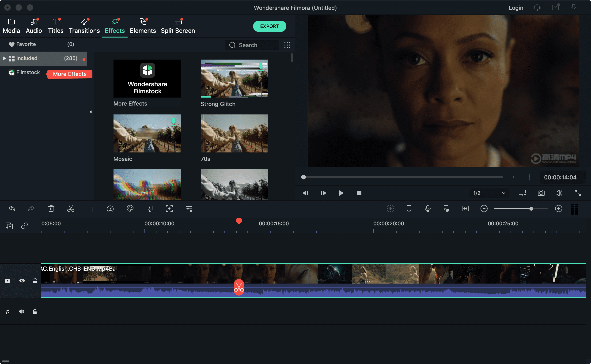
Task: Open the Audio Mixer icon
Action: click(447, 209)
